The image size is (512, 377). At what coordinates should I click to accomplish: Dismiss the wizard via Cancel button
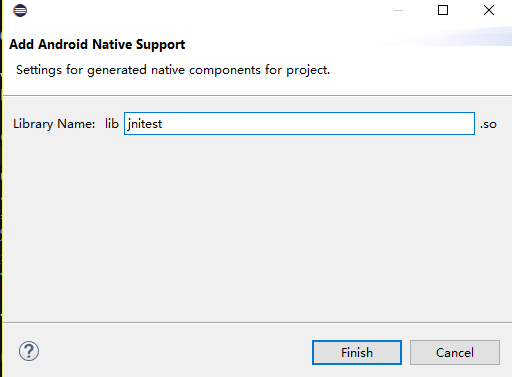click(x=455, y=352)
